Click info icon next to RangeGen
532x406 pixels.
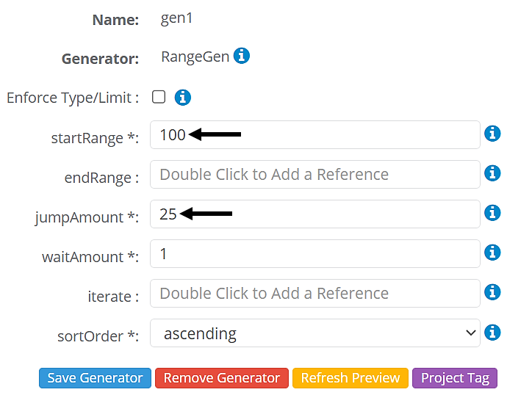(242, 56)
